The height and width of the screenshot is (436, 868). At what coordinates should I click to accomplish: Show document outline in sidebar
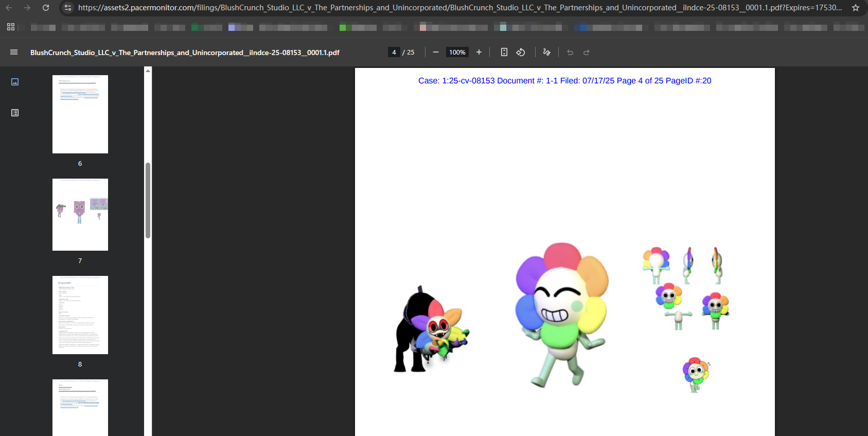click(15, 113)
